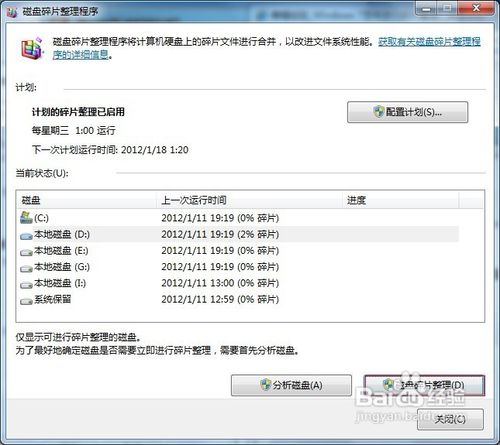Click the drive icon for 系统保留
Screen dimensions: 500x445
point(26,301)
